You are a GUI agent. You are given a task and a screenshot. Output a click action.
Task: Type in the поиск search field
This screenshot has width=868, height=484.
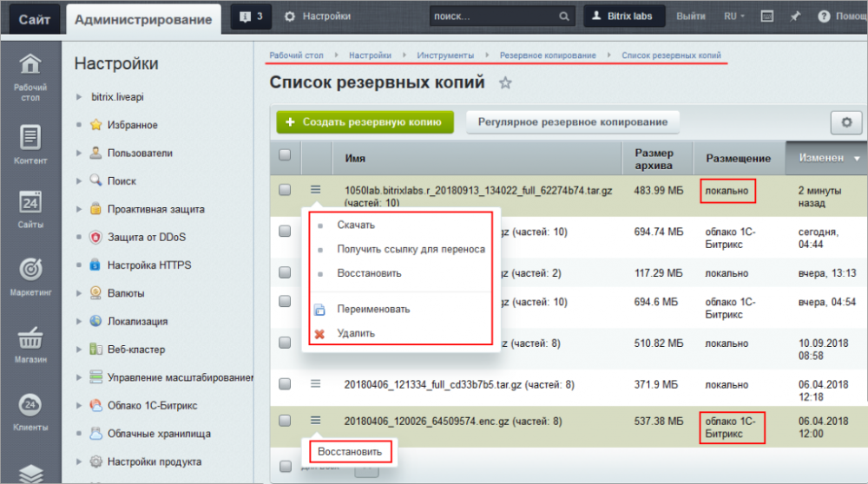point(495,16)
